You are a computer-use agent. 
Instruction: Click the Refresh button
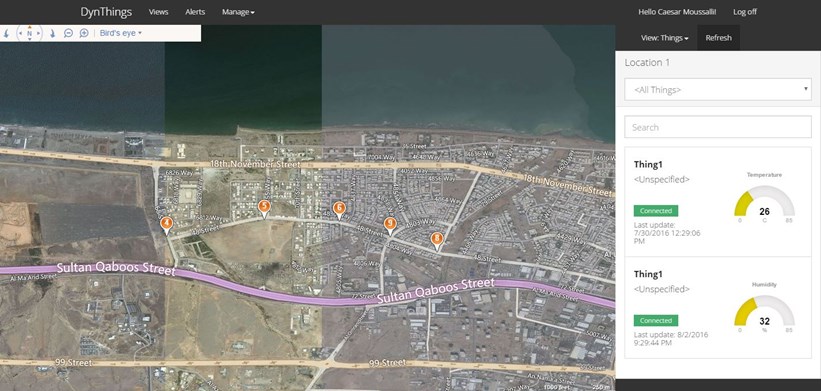(x=718, y=38)
